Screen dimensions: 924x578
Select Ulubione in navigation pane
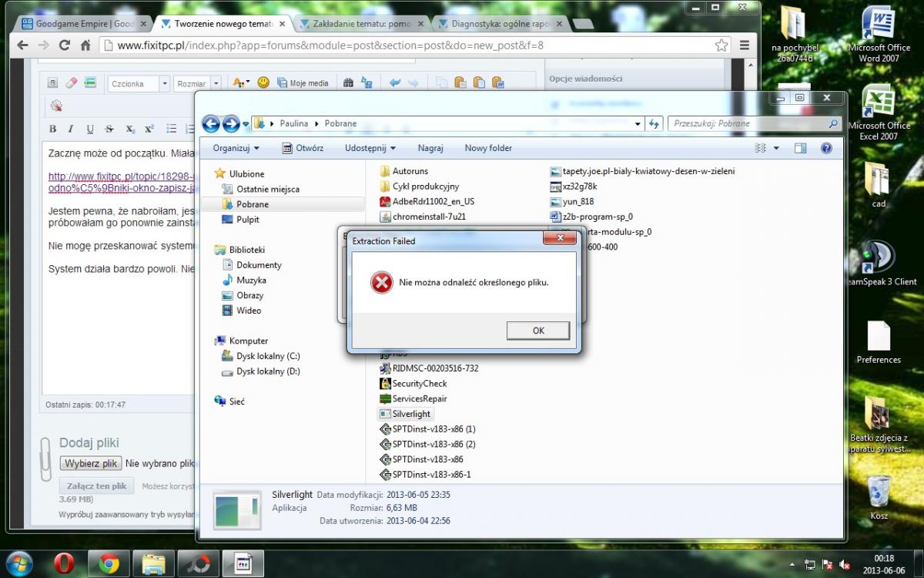click(x=246, y=174)
